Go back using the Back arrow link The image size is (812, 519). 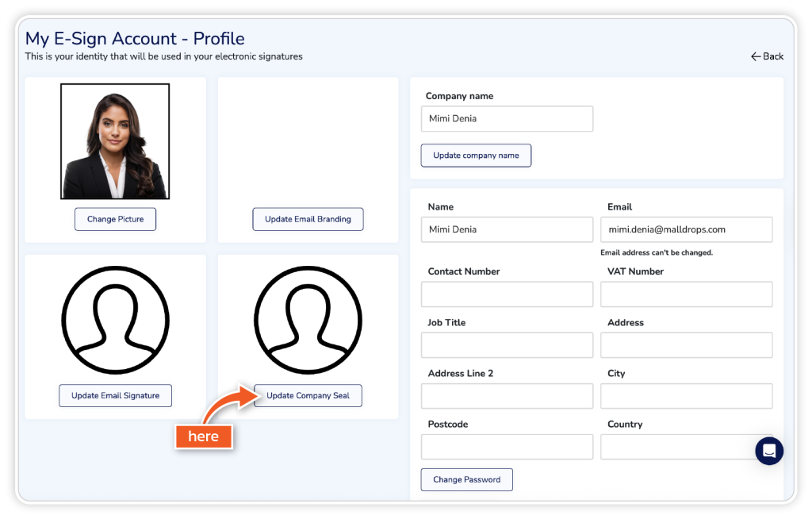click(767, 56)
